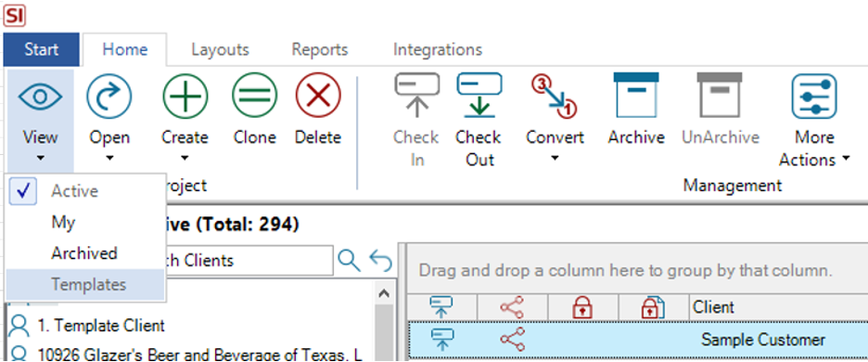This screenshot has width=868, height=362.
Task: Click the Check In icon
Action: (x=416, y=96)
